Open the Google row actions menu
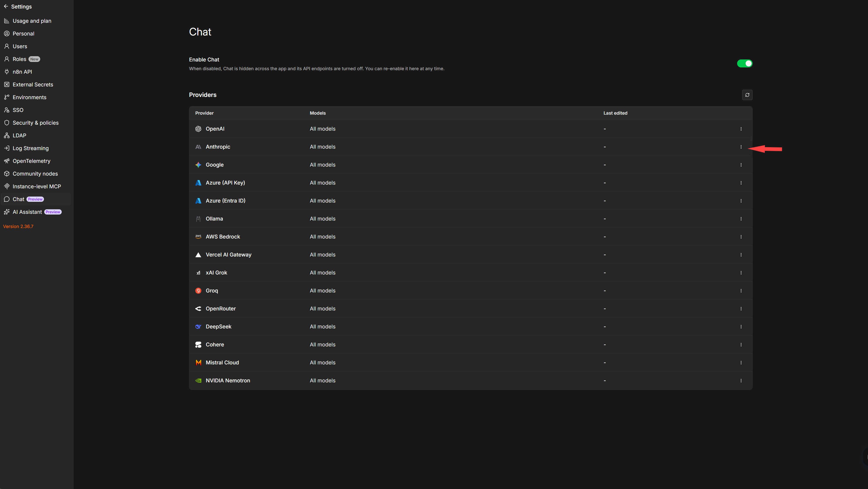The width and height of the screenshot is (868, 489). click(741, 165)
